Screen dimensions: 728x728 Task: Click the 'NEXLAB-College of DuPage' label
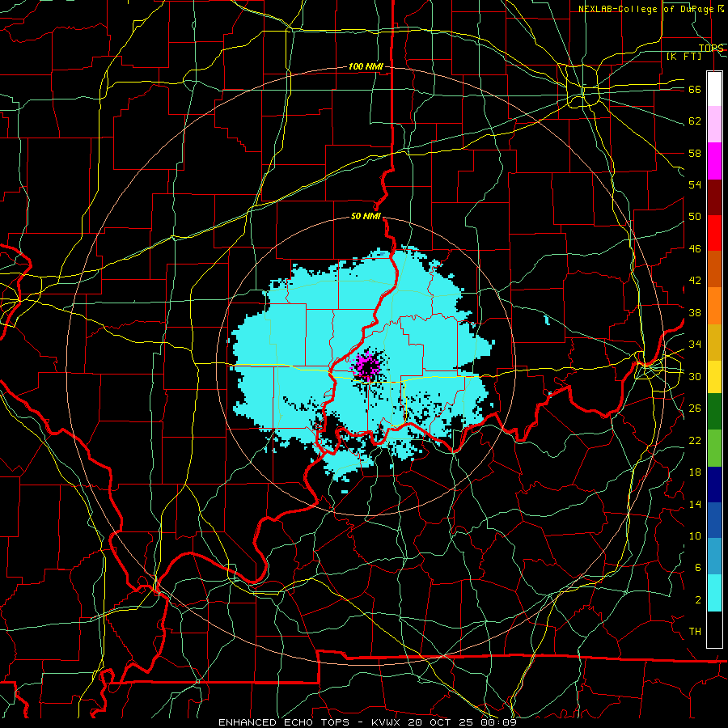[x=645, y=9]
